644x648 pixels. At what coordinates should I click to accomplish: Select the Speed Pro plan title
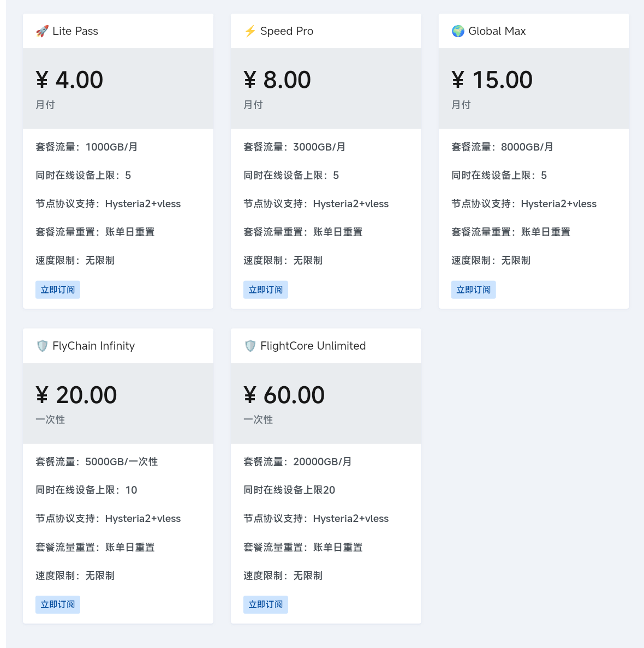click(x=287, y=31)
